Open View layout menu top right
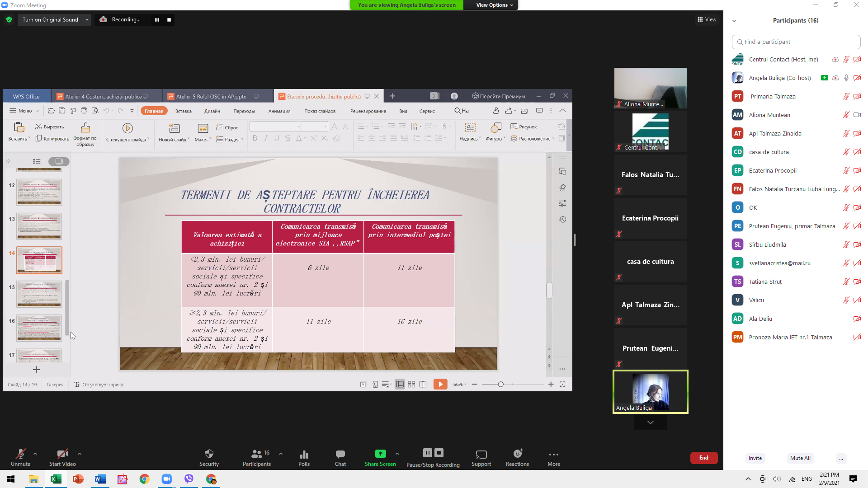 [x=707, y=19]
